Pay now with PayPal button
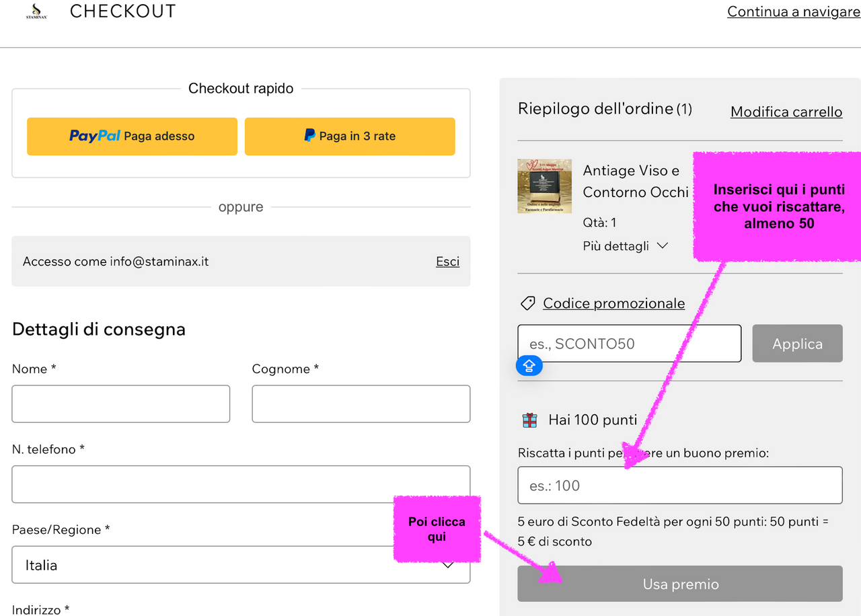 [132, 137]
